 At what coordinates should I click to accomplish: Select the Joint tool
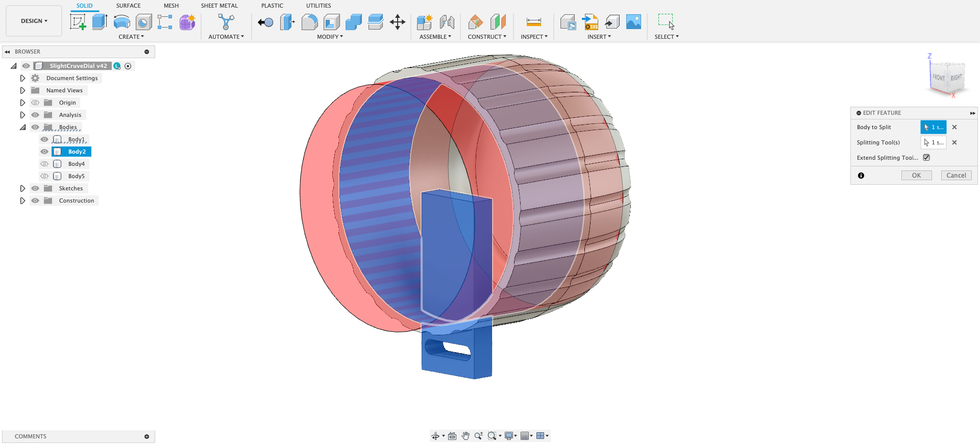click(x=447, y=22)
